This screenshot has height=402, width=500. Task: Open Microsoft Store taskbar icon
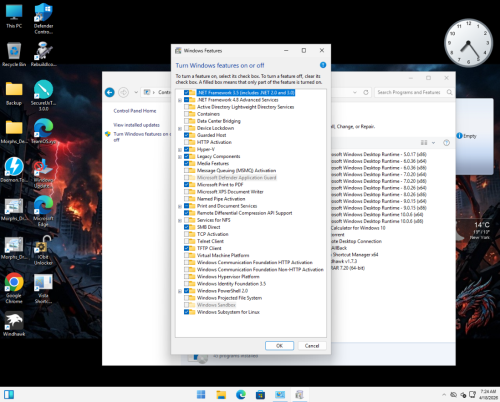pos(260,395)
